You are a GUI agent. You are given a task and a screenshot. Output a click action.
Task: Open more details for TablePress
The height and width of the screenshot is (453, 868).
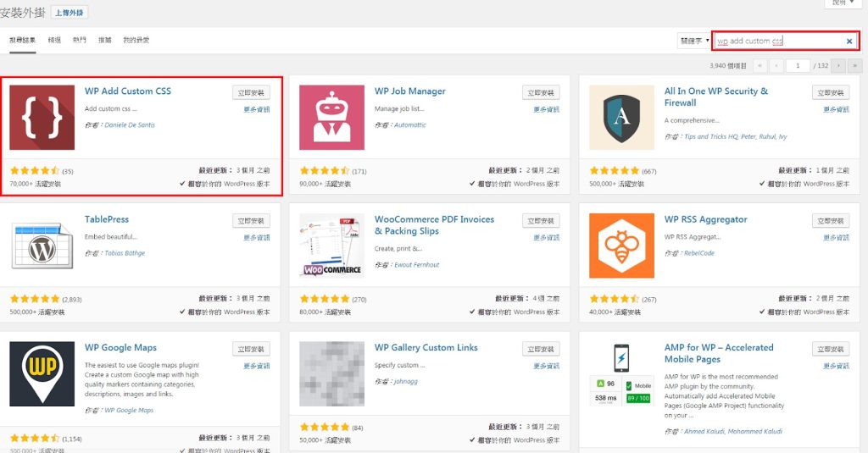coord(257,238)
